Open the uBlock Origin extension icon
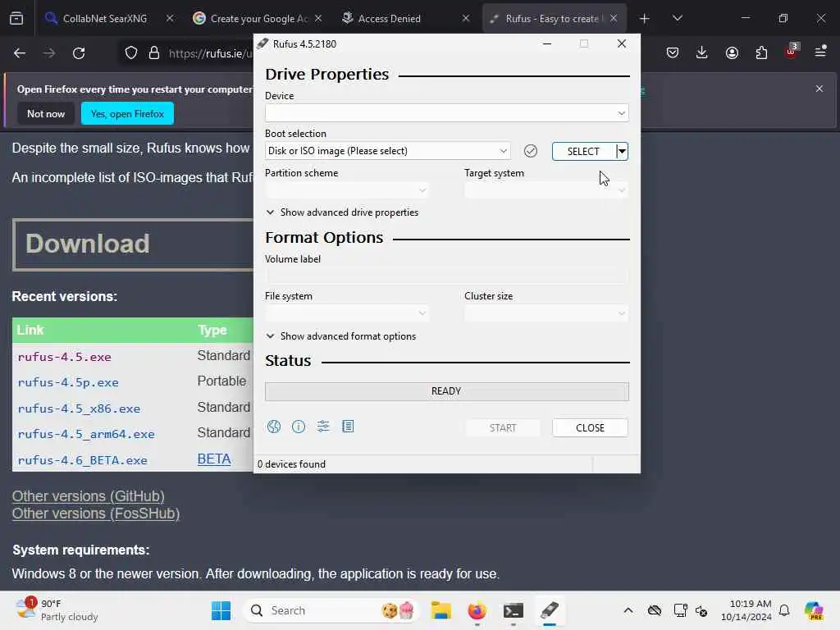840x630 pixels. point(792,51)
